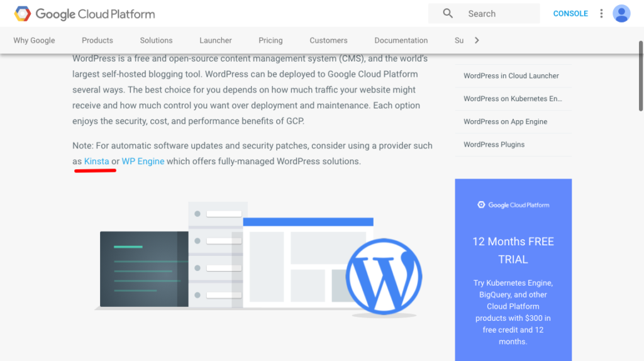Open the three-dot more options menu

coord(601,14)
